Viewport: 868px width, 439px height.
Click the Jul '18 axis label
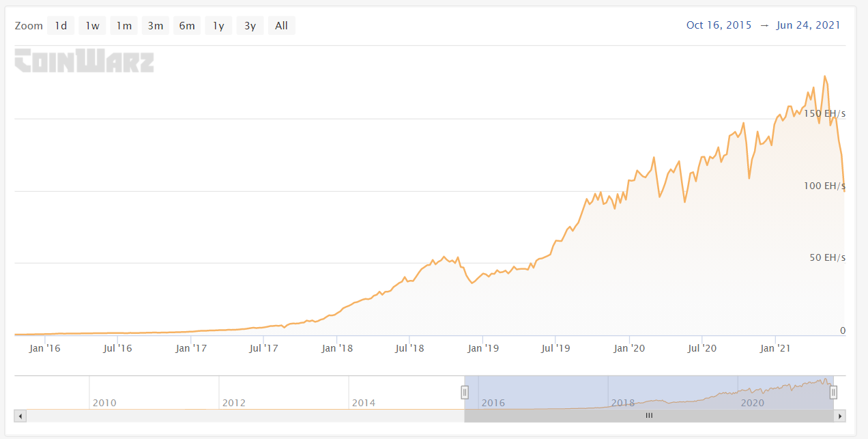coord(409,348)
